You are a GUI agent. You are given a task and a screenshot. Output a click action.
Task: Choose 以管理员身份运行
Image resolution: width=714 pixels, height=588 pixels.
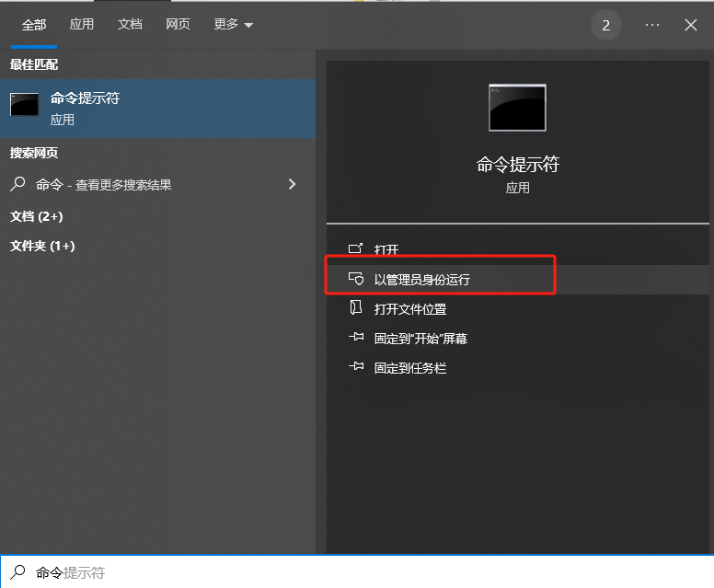[x=518, y=279]
